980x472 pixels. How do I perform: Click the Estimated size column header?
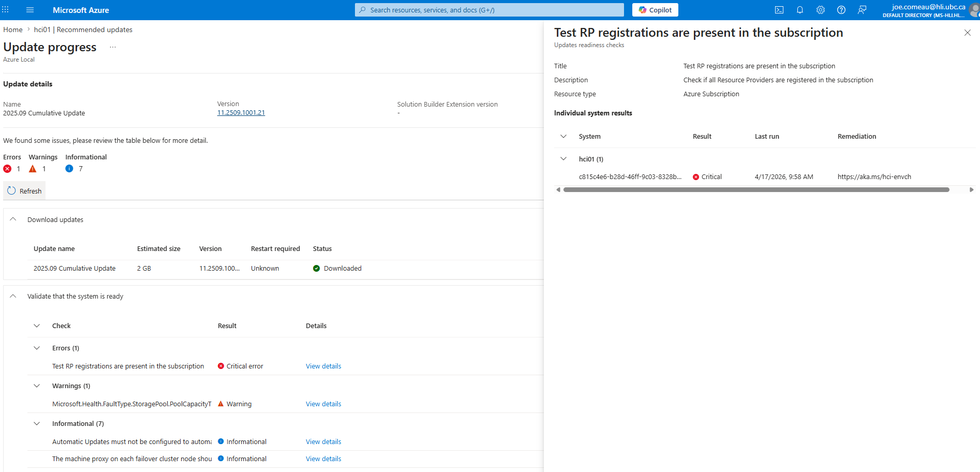[x=159, y=248]
